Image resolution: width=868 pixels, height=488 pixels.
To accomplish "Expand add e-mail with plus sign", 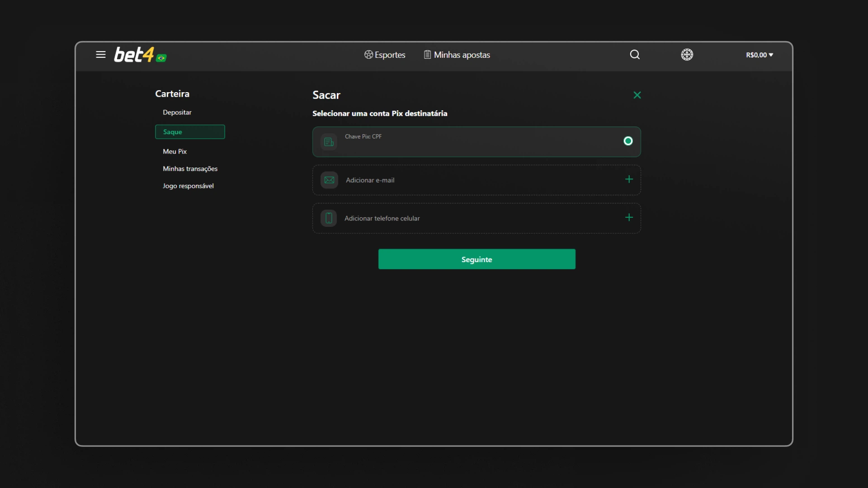I will (629, 179).
